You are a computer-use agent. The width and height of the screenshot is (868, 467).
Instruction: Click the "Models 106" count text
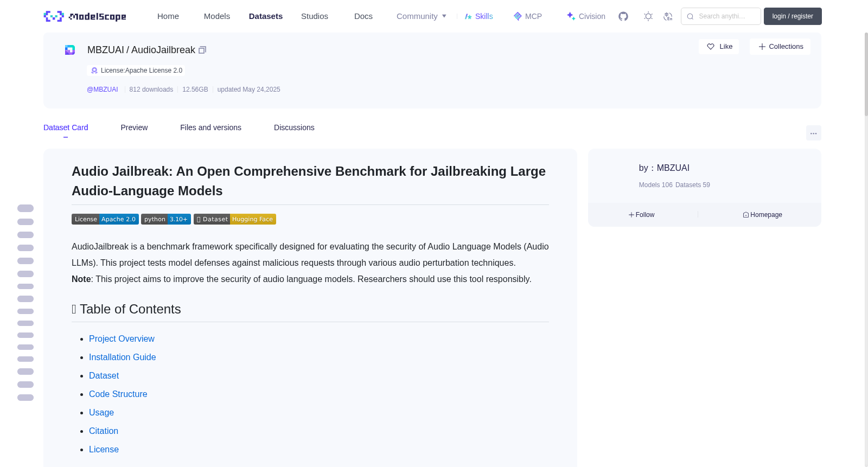[656, 185]
